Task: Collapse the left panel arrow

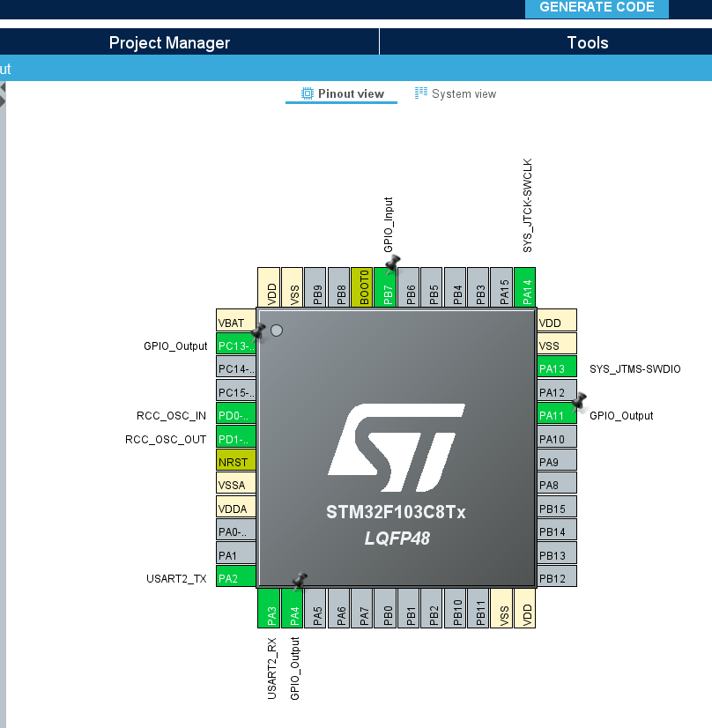Action: [x=3, y=87]
